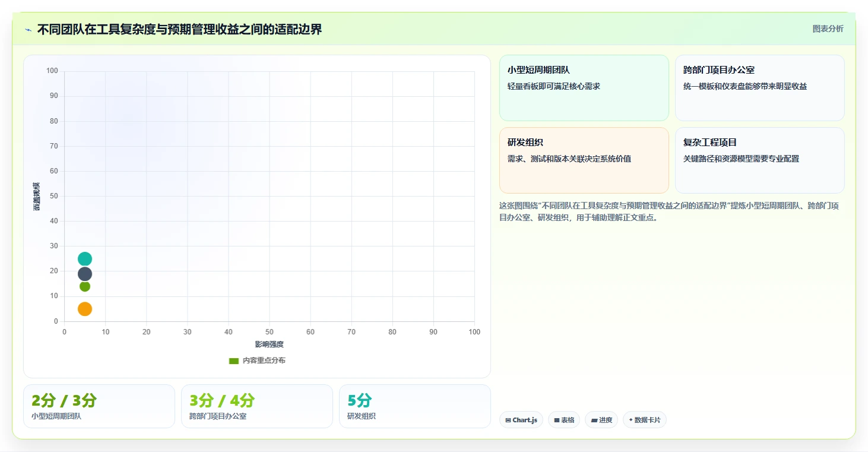868x452 pixels.
Task: Select the orange bubble on the chart
Action: 85,309
